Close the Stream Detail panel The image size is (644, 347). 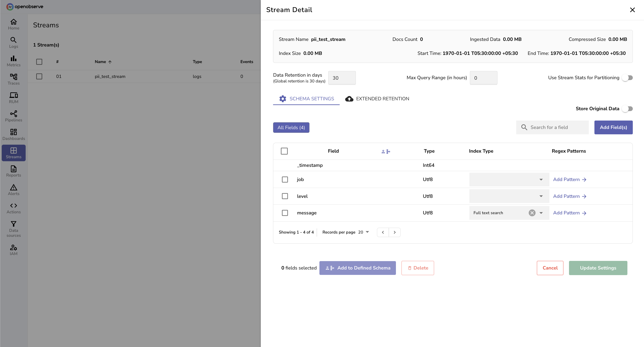632,10
